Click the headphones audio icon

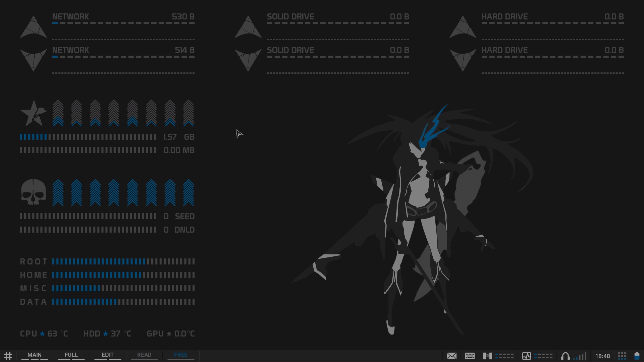[x=566, y=356]
